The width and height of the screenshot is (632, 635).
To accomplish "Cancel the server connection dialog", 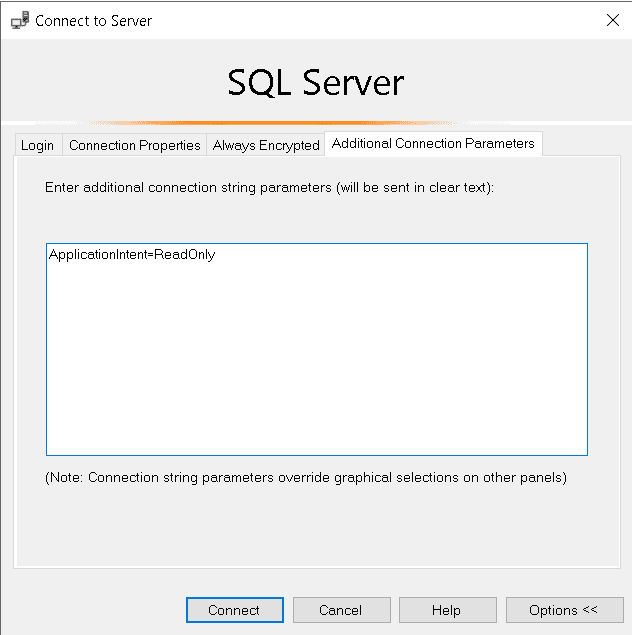I will click(x=340, y=610).
